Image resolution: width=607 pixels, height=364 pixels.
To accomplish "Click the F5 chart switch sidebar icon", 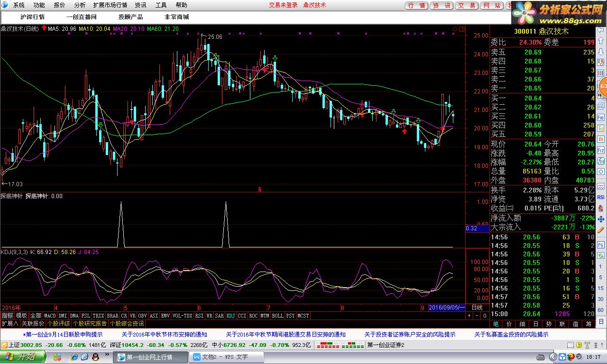I will click(x=600, y=245).
